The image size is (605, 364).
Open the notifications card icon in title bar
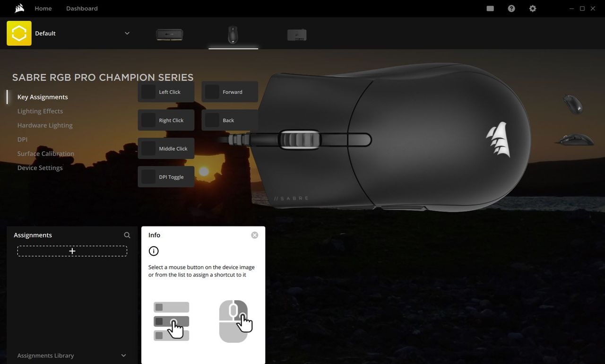pos(490,9)
